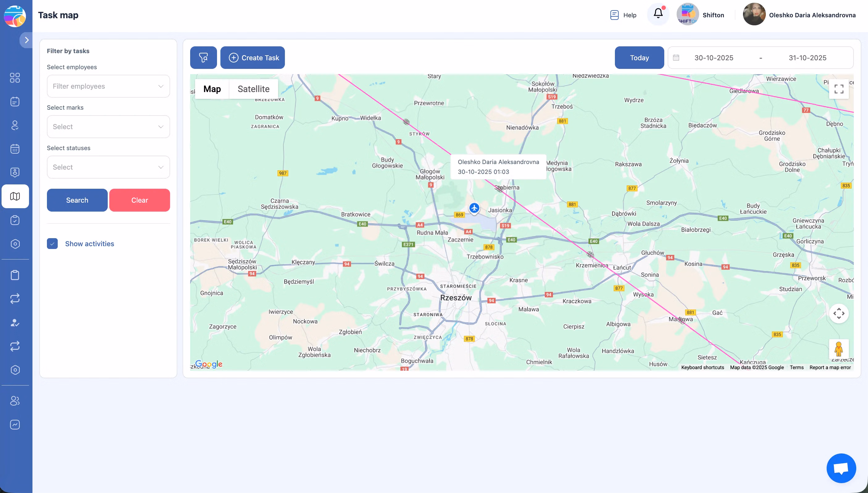Click the analytics chart icon at sidebar bottom

(15, 425)
